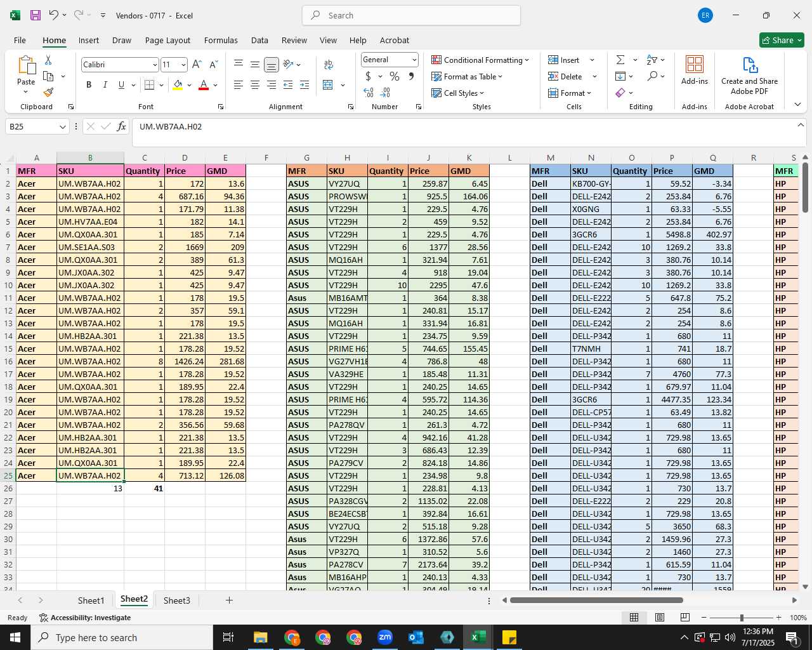Toggle Bold formatting

[x=89, y=85]
